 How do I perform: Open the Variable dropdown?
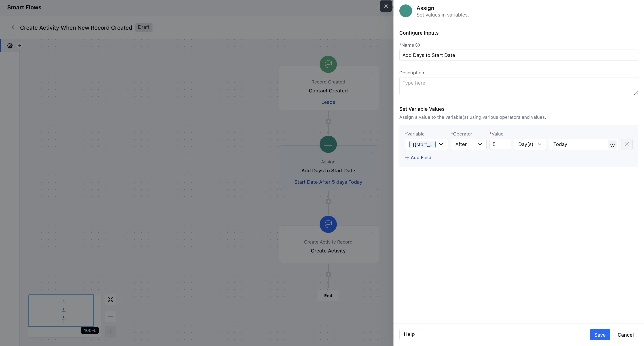[x=441, y=144]
